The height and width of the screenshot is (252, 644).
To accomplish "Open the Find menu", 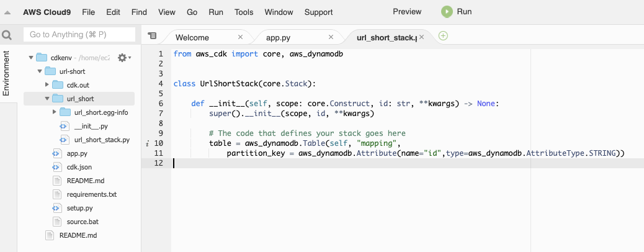I will click(x=139, y=12).
